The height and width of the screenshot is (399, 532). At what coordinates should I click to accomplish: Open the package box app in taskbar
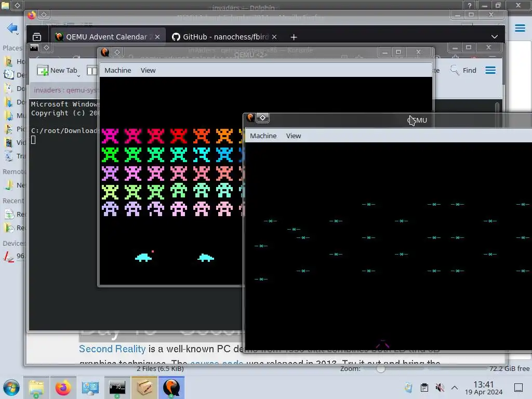144,388
